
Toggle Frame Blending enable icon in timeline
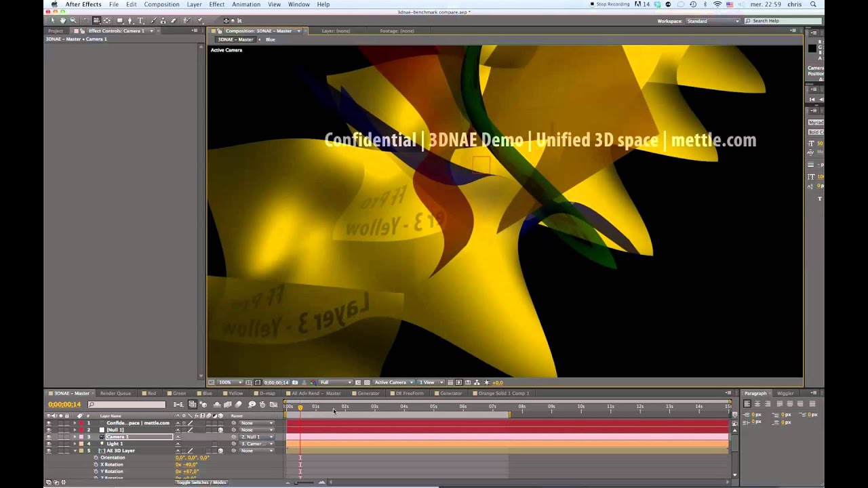[x=228, y=405]
